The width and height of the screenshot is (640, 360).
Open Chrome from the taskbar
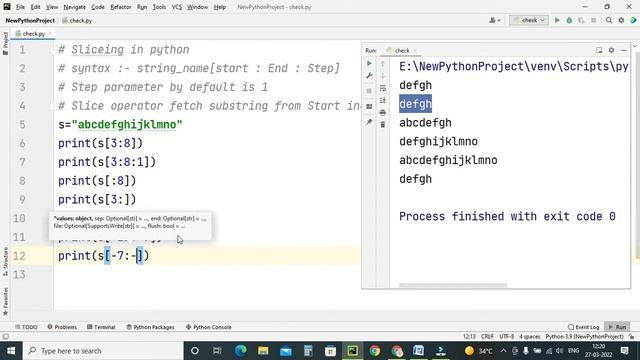tap(374, 351)
